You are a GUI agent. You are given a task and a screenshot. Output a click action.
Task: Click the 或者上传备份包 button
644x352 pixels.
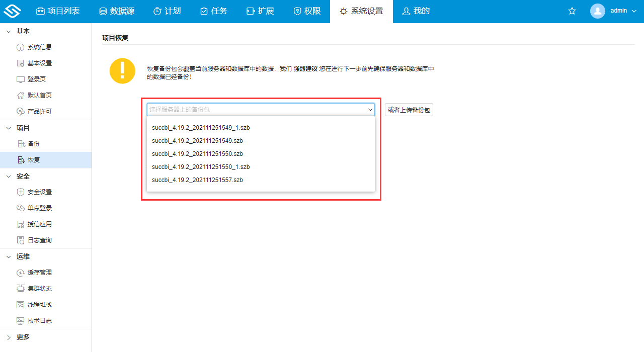click(409, 110)
